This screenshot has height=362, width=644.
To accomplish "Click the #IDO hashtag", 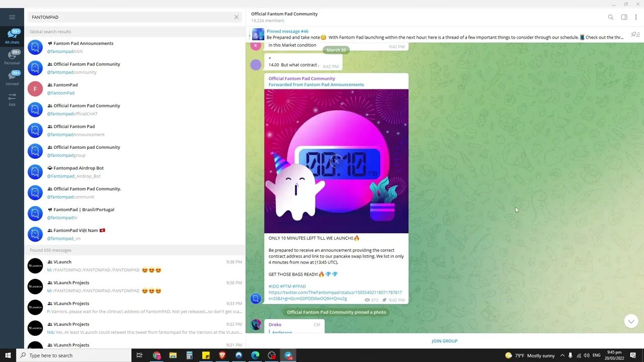I will point(274,286).
